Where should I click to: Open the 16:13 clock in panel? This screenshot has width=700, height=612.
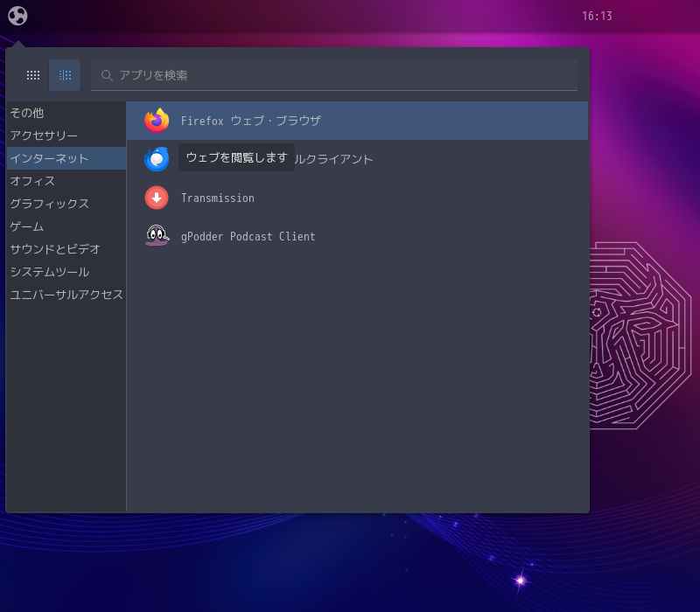[597, 16]
